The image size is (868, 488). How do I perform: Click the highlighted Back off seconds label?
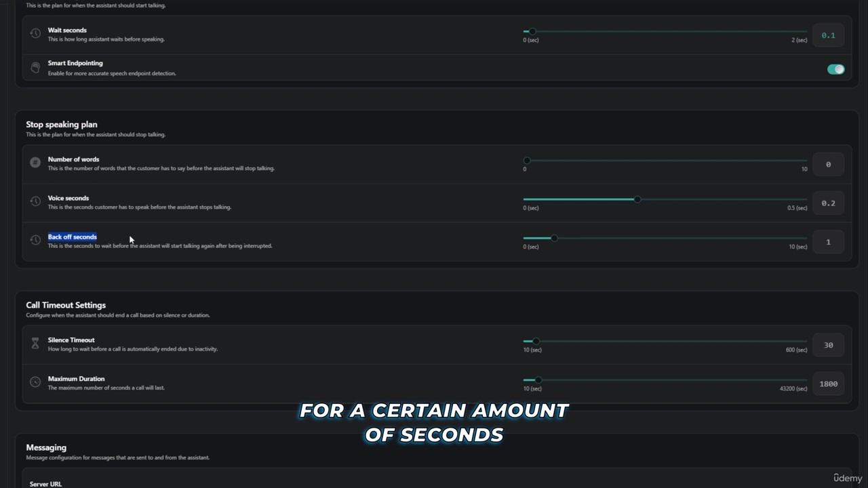(73, 237)
